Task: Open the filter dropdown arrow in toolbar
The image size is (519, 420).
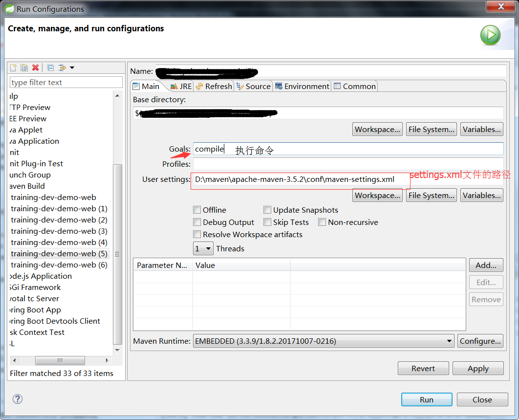Action: tap(72, 68)
